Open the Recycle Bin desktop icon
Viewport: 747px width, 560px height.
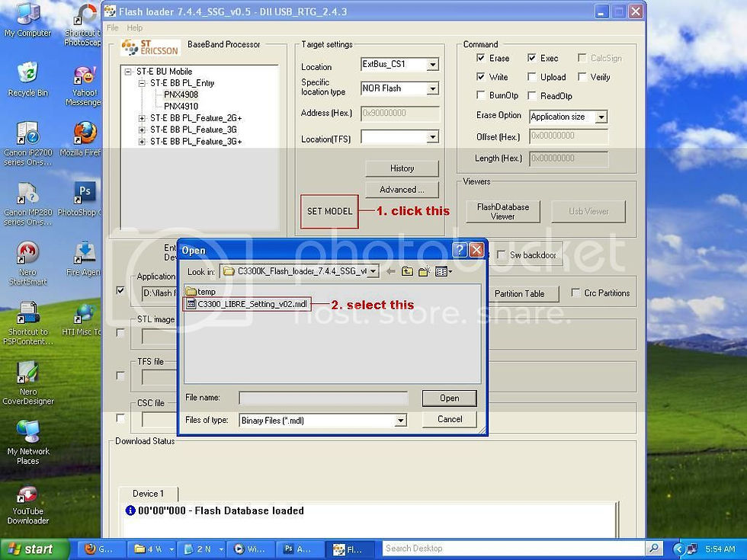(x=27, y=78)
